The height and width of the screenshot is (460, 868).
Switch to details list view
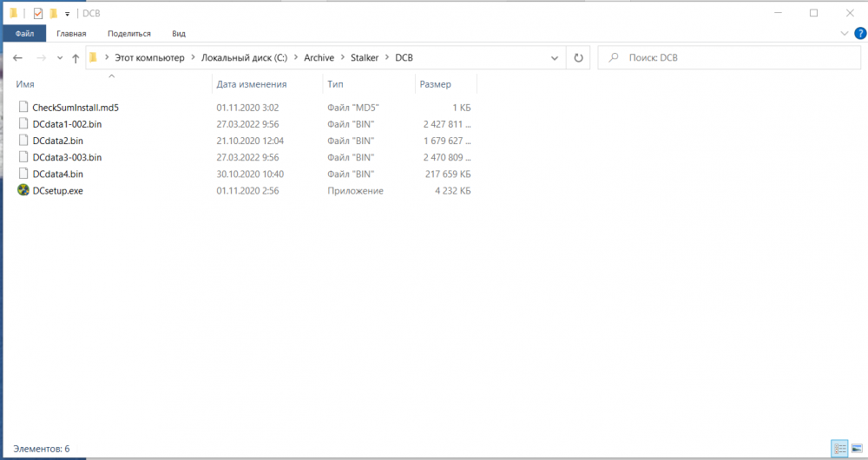point(839,449)
